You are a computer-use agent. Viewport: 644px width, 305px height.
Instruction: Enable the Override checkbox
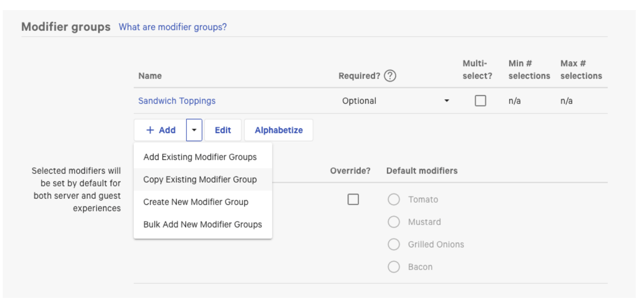coord(353,199)
